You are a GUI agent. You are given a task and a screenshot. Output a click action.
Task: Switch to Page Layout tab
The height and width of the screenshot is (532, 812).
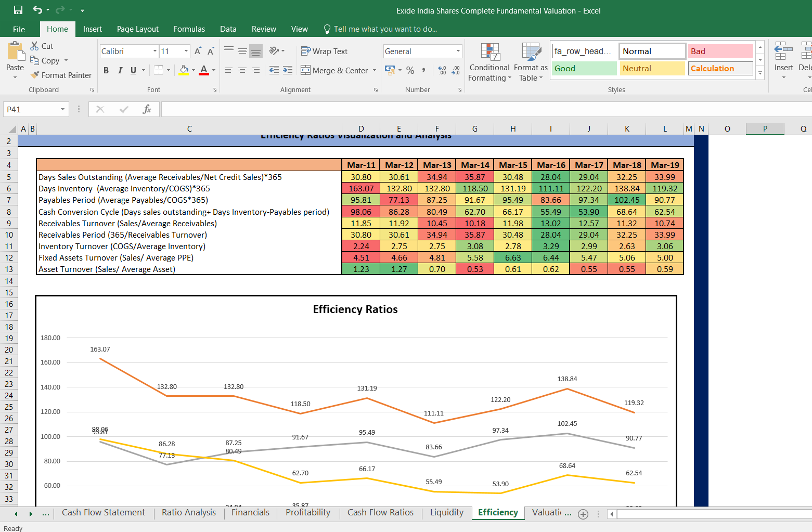tap(138, 29)
